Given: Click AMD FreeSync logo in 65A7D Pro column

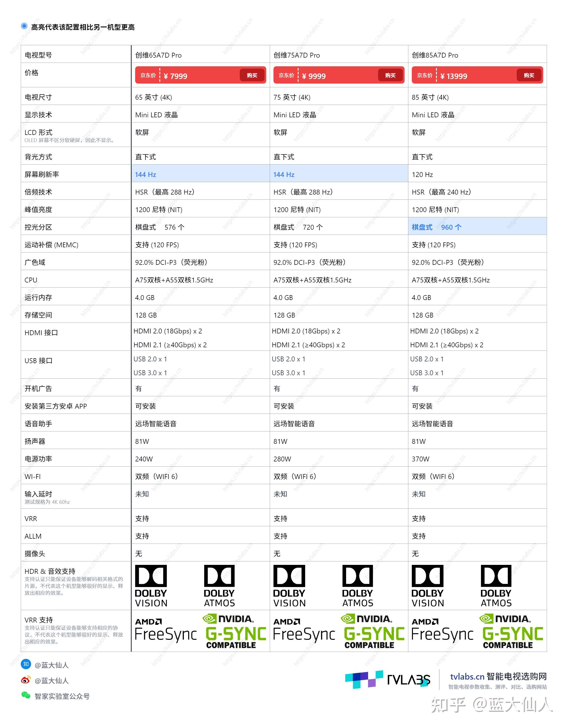Looking at the screenshot, I should (166, 631).
